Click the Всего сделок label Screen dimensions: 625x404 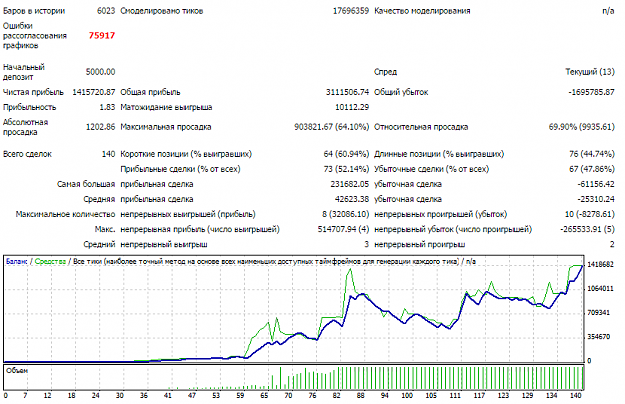[27, 154]
